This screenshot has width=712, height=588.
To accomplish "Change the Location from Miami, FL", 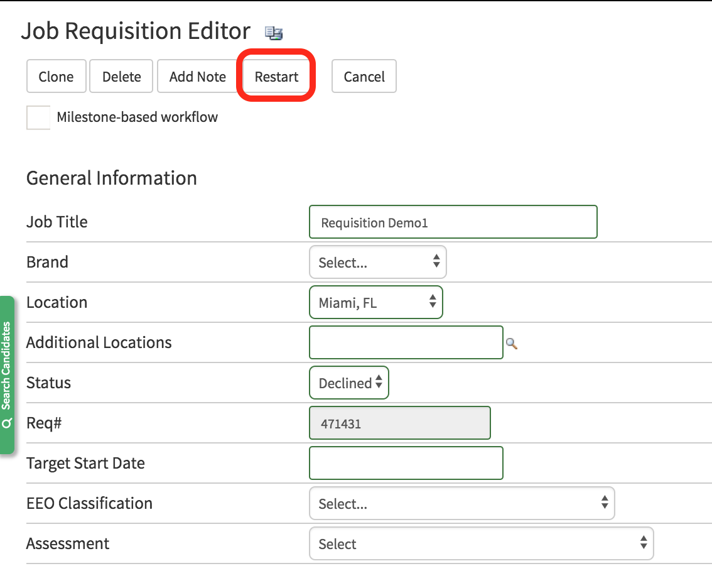I will (x=375, y=302).
